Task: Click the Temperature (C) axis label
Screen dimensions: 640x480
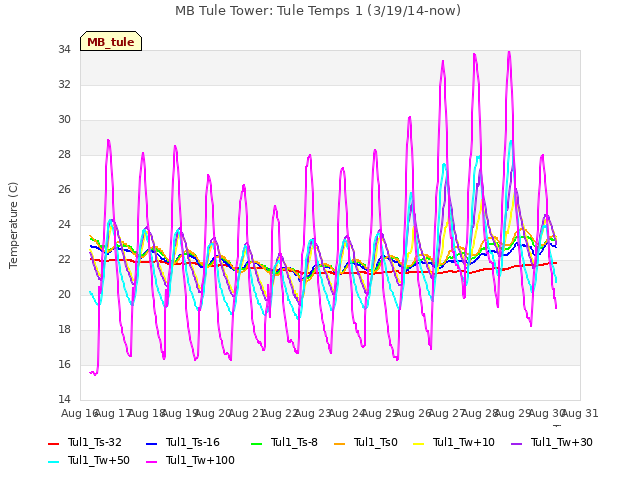Action: pyautogui.click(x=13, y=225)
